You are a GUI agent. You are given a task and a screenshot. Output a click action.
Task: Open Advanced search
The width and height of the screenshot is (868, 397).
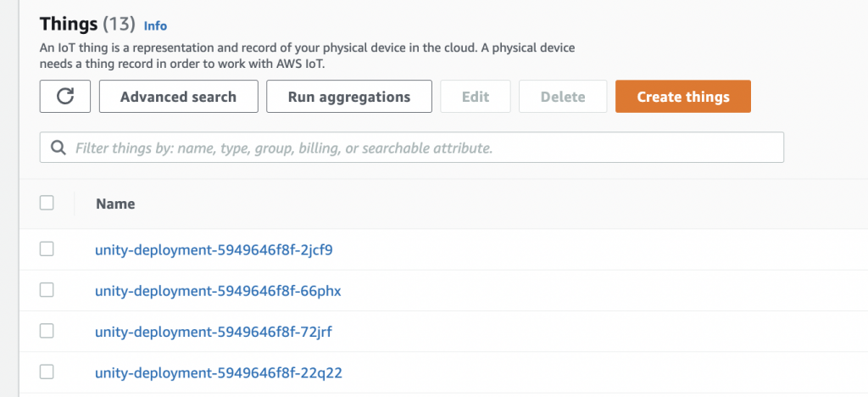[178, 97]
